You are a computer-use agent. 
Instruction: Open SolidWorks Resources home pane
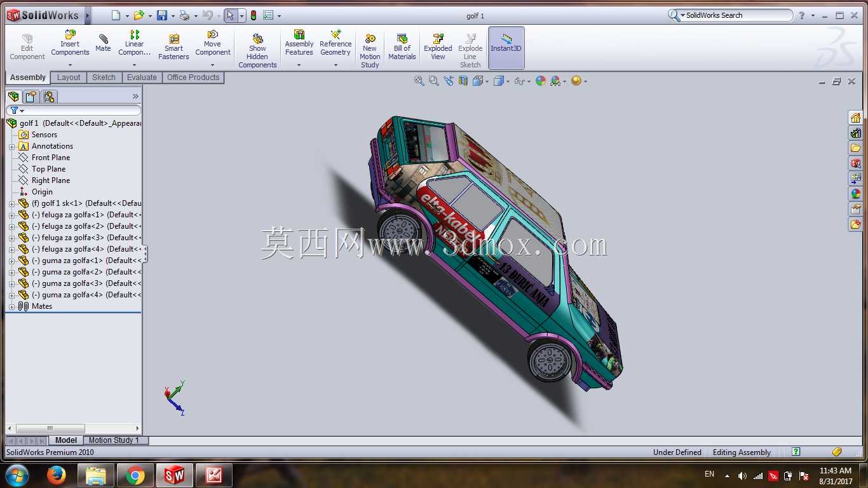[x=856, y=118]
